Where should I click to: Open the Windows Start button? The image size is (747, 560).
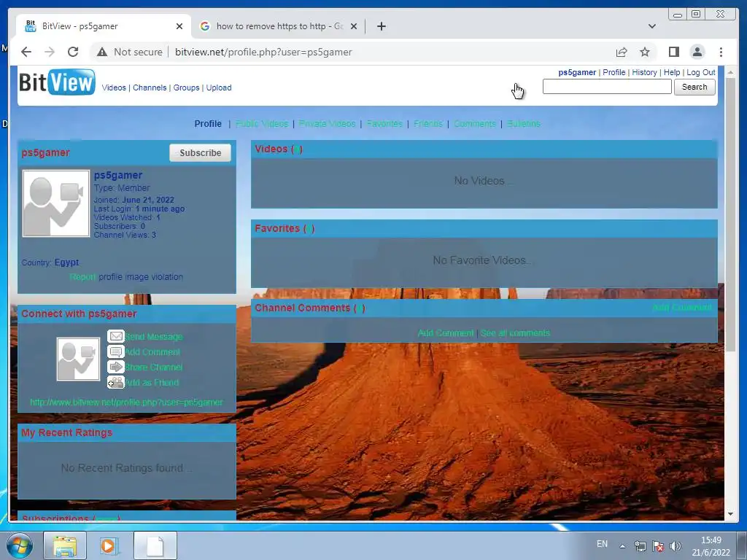tap(20, 545)
